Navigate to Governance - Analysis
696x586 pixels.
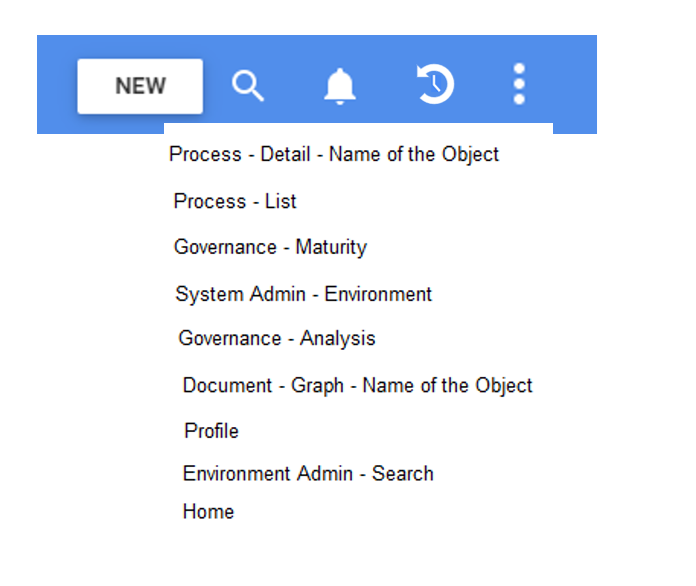277,338
